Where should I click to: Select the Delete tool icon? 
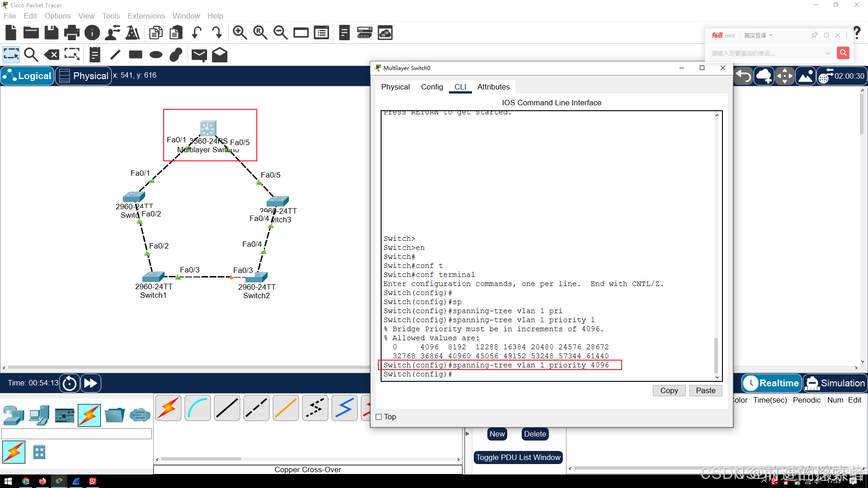(52, 55)
